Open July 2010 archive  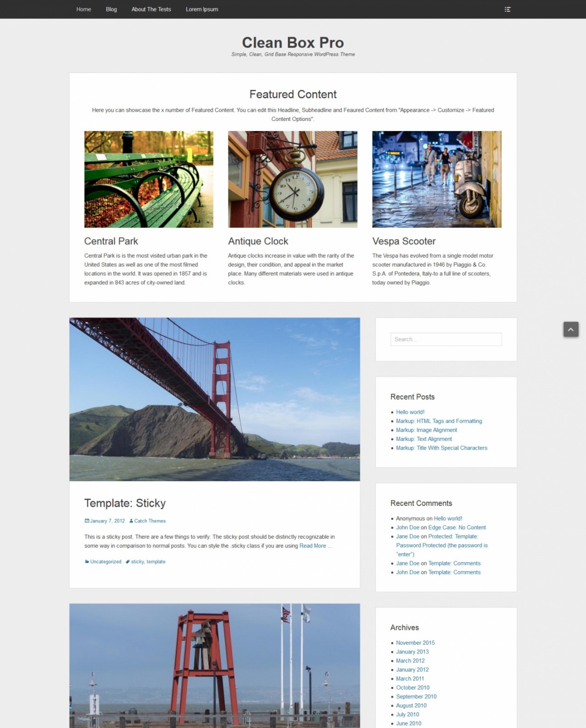pyautogui.click(x=407, y=714)
